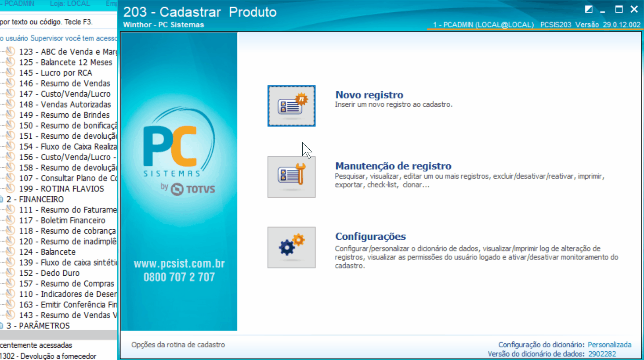Open the Configurações gears icon button
The height and width of the screenshot is (360, 644).
291,248
